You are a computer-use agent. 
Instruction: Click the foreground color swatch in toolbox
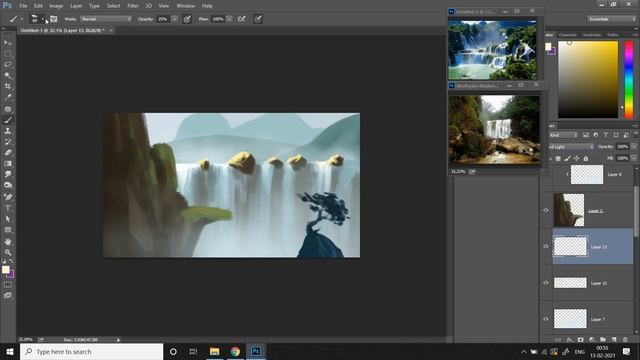click(5, 270)
